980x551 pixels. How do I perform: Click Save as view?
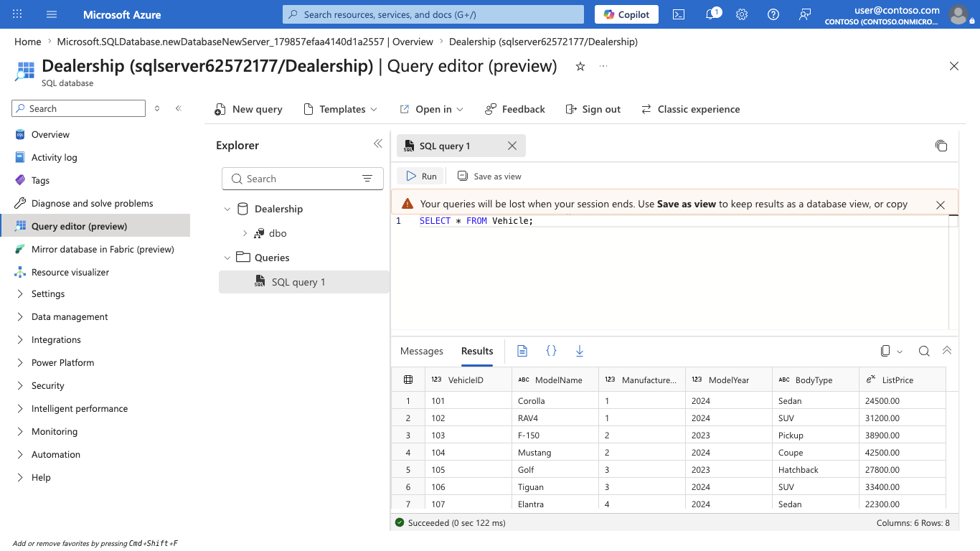pyautogui.click(x=489, y=176)
